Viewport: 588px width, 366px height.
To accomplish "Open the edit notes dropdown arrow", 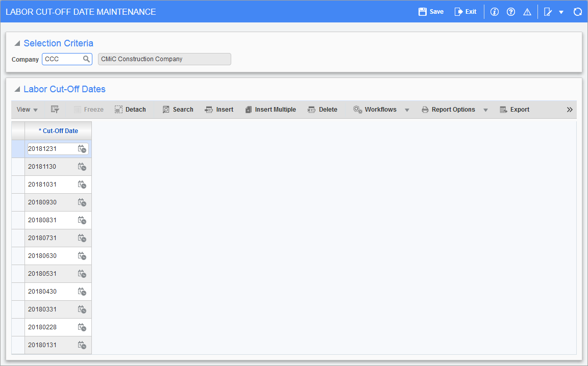I will 561,12.
